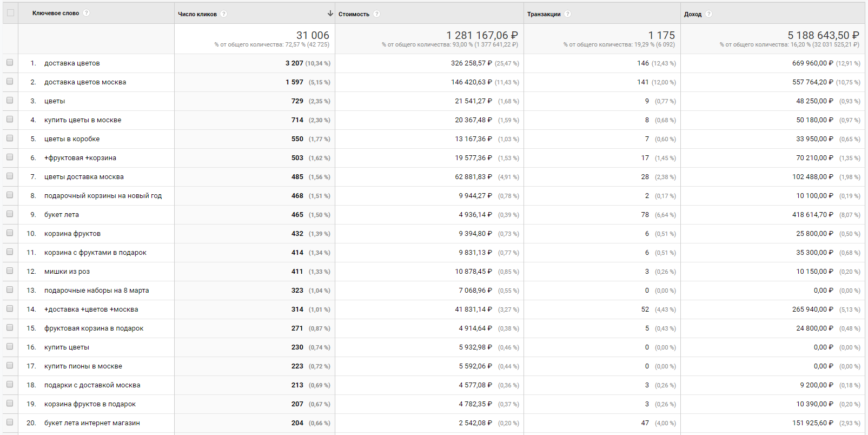Select revenue value 70 210,00 ₽

[x=815, y=158]
